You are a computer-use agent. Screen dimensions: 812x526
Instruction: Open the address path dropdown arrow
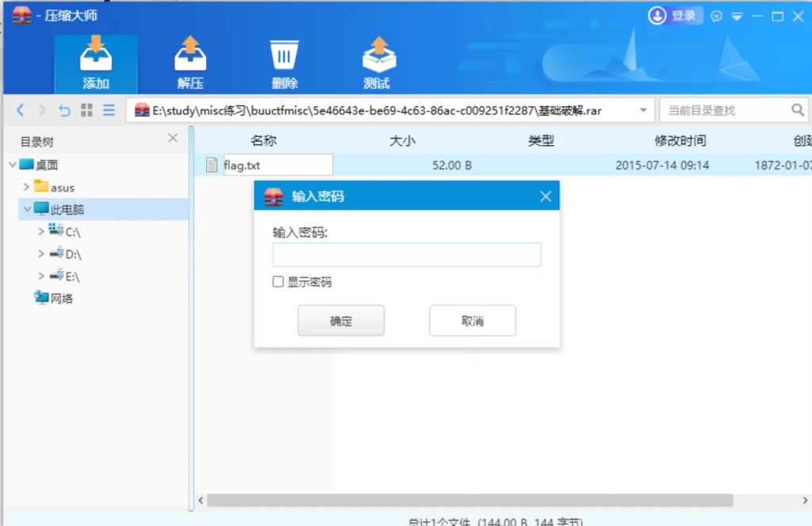643,109
